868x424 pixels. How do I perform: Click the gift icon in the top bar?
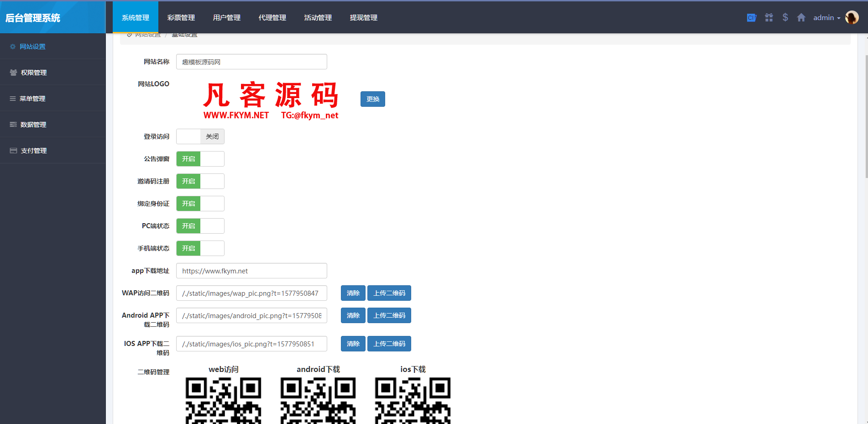coord(769,17)
